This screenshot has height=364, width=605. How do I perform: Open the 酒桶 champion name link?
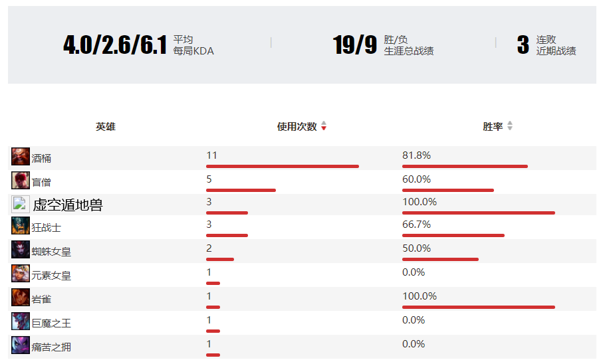pyautogui.click(x=41, y=158)
